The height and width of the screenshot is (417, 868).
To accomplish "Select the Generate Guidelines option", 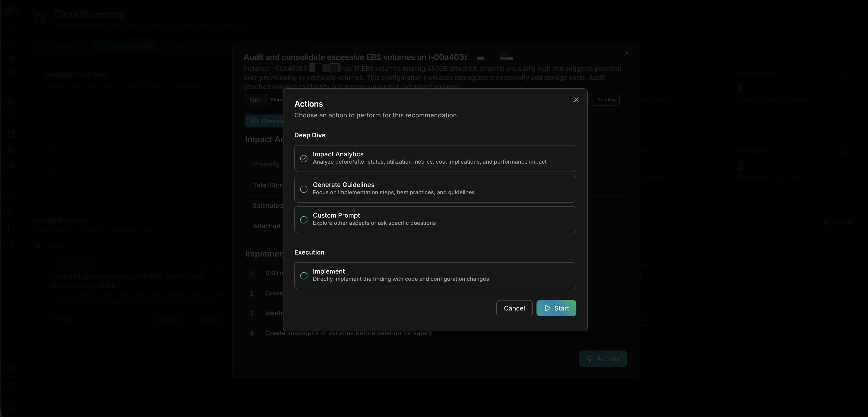I will pyautogui.click(x=435, y=189).
